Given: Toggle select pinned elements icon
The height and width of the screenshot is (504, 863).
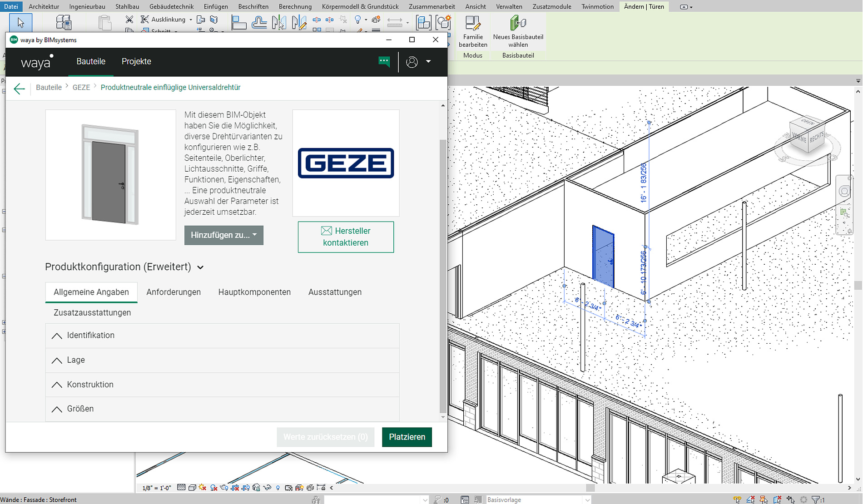Looking at the screenshot, I should 764,499.
